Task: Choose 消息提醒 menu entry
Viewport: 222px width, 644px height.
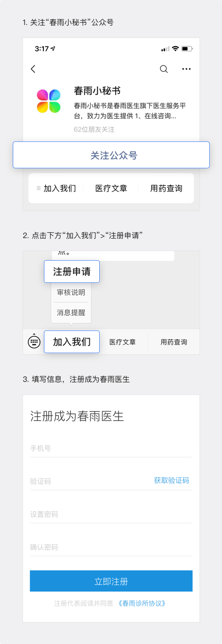Action: (x=71, y=312)
